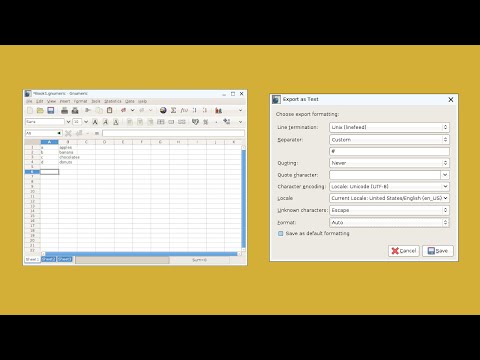Click the custom separator text field
The image size is (480, 360).
[389, 151]
